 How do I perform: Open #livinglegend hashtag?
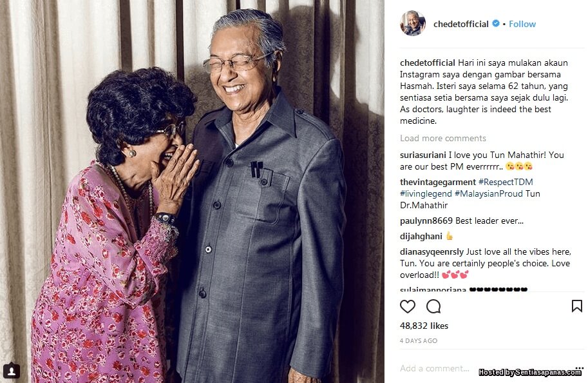(426, 193)
